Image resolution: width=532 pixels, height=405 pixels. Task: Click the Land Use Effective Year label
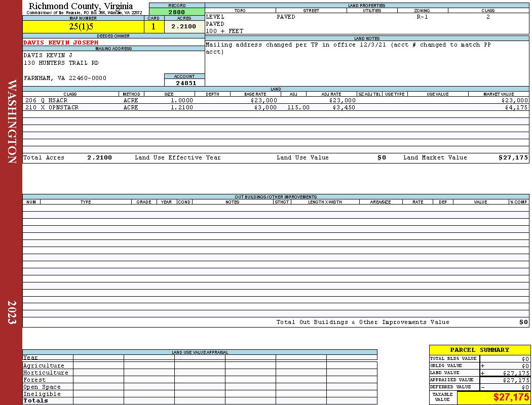pos(178,157)
